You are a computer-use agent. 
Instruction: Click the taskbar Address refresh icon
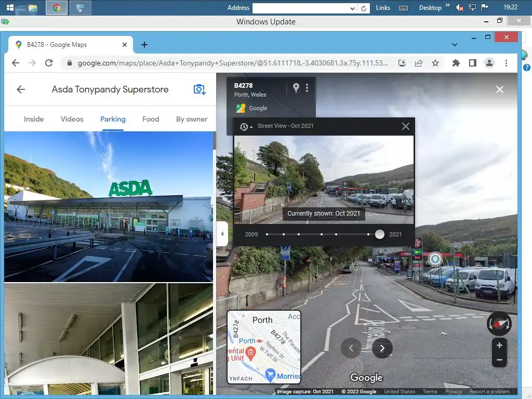point(364,8)
